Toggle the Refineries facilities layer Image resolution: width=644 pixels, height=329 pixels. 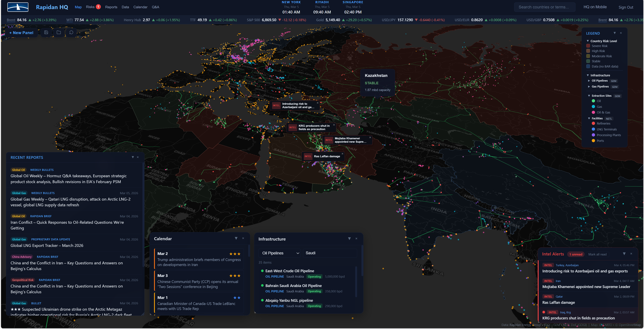click(x=603, y=123)
